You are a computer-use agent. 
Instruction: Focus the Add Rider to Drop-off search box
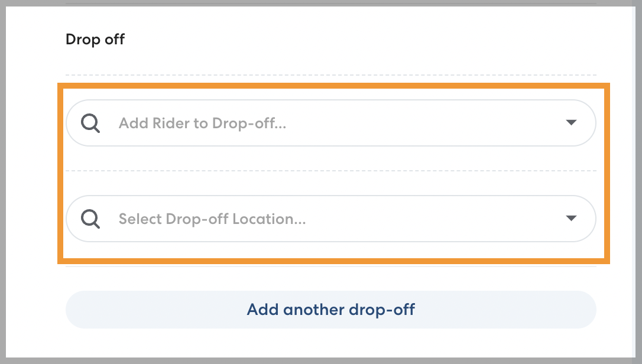[x=330, y=123]
